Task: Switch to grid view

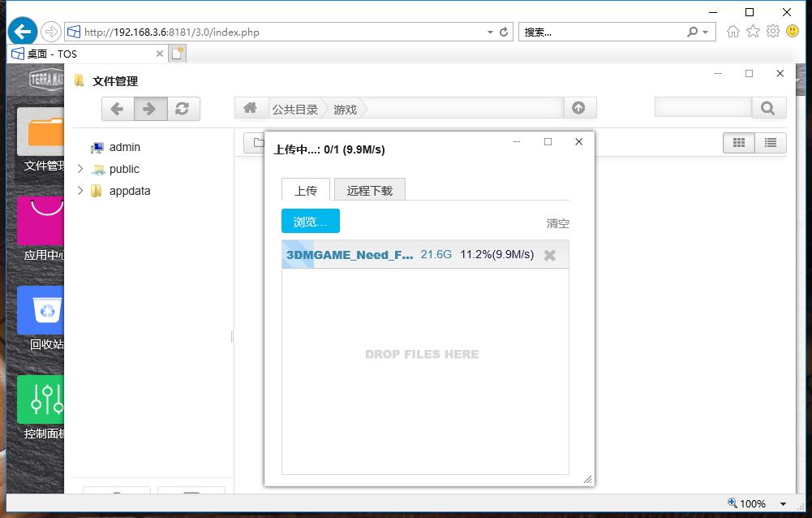Action: click(739, 143)
